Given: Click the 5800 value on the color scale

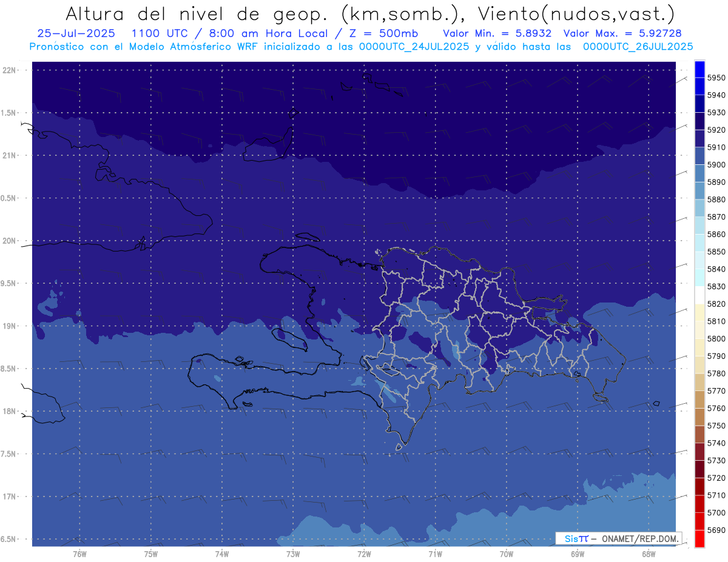Looking at the screenshot, I should (x=716, y=339).
